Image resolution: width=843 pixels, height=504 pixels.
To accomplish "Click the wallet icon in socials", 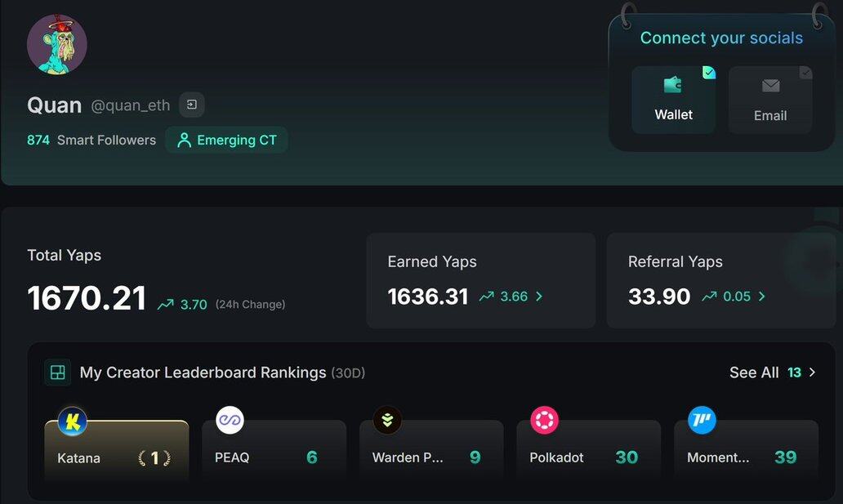I will (673, 85).
